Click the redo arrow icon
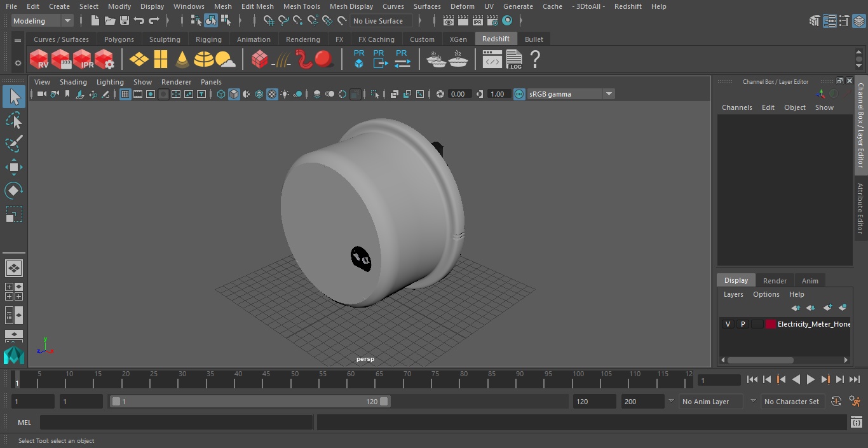The image size is (868, 448). [x=154, y=21]
